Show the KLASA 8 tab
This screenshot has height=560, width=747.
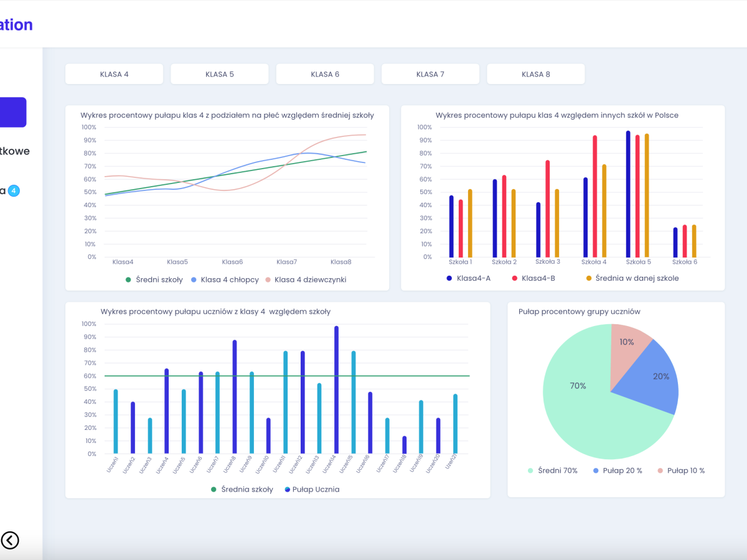[x=535, y=74]
